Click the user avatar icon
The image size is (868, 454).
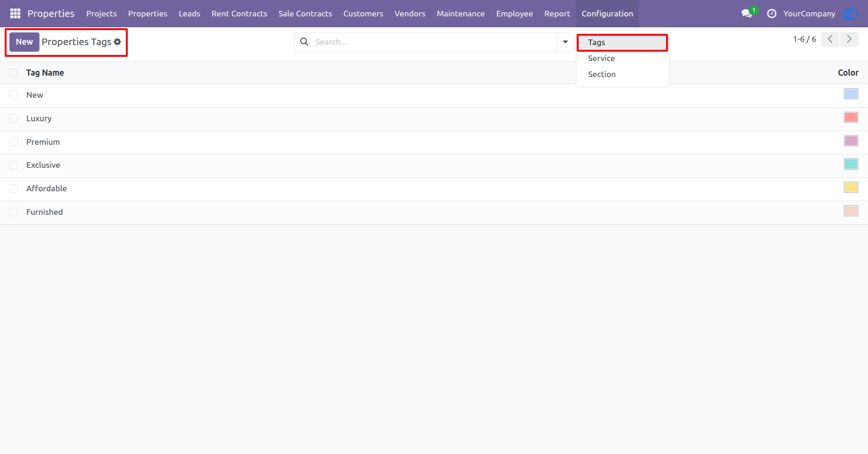click(x=851, y=14)
